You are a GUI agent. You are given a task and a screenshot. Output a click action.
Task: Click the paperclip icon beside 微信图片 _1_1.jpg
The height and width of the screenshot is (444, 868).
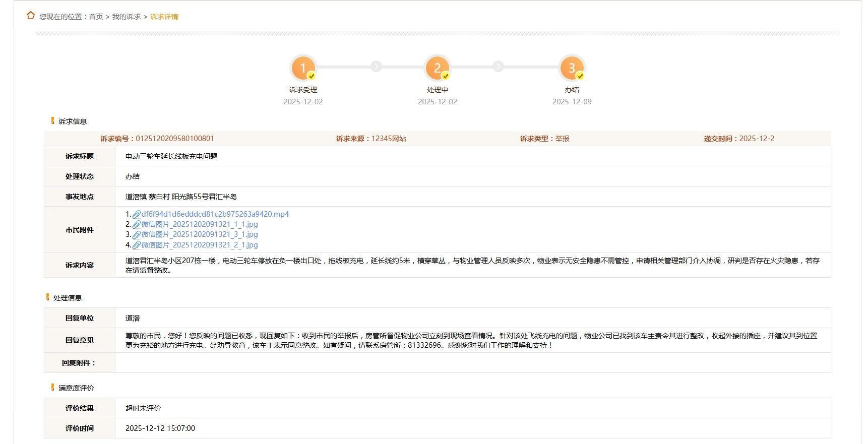(136, 225)
